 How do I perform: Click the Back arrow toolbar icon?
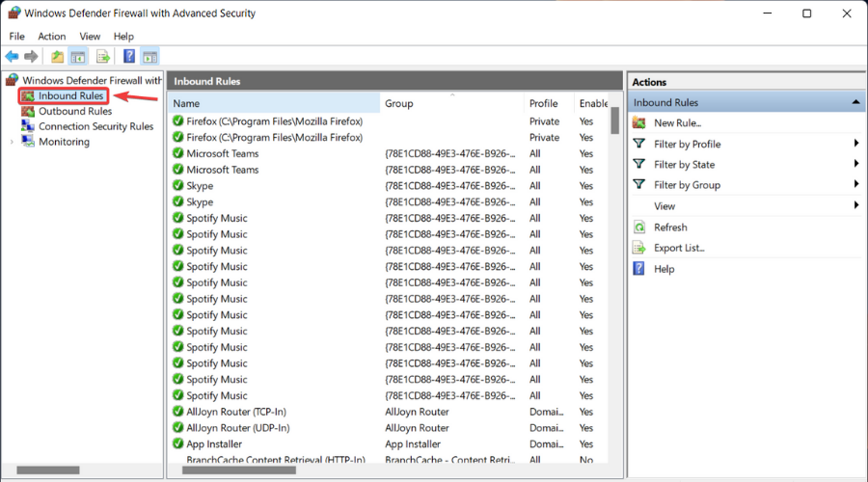[12, 57]
